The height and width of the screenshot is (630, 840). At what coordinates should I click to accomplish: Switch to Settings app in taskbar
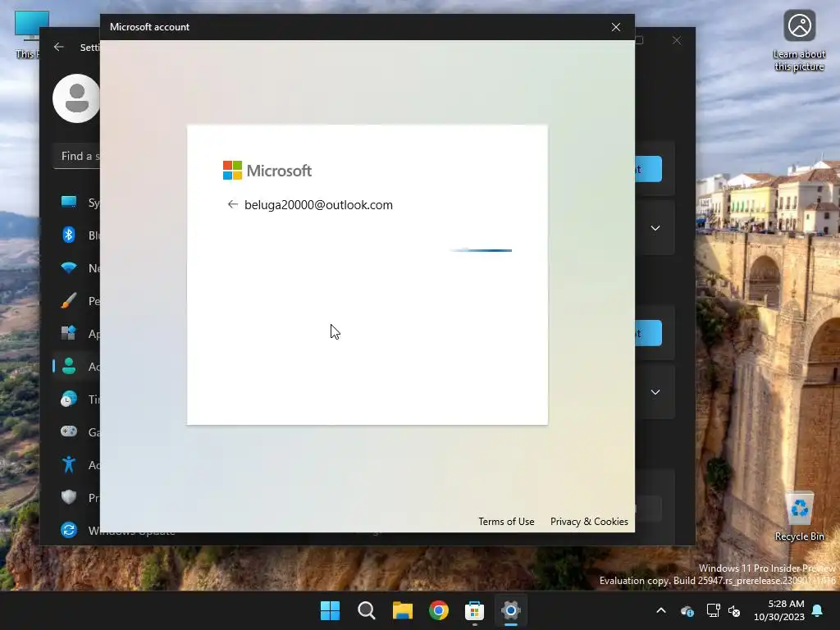[510, 610]
